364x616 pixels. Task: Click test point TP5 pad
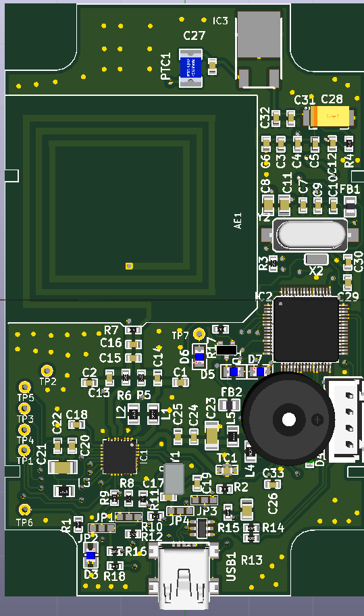pyautogui.click(x=25, y=387)
